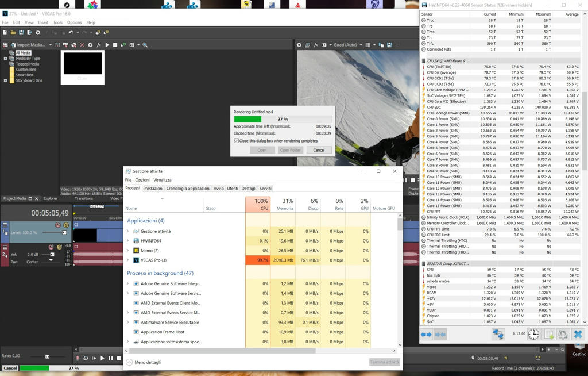This screenshot has width=588, height=376.
Task: Click the HWiNFO reset clock icon
Action: 533,334
